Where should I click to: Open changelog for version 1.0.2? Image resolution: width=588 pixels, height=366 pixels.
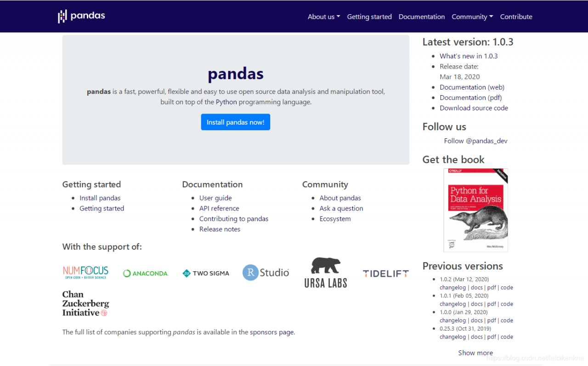point(453,287)
